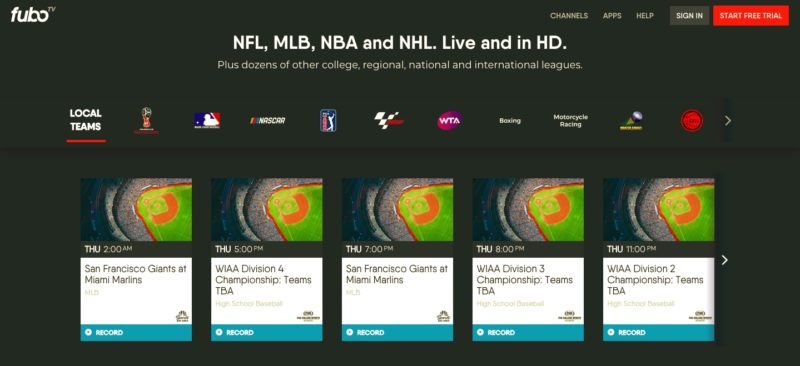The image size is (800, 366).
Task: Record the THU 2:00 AM Giants at Marlins game
Action: [136, 332]
